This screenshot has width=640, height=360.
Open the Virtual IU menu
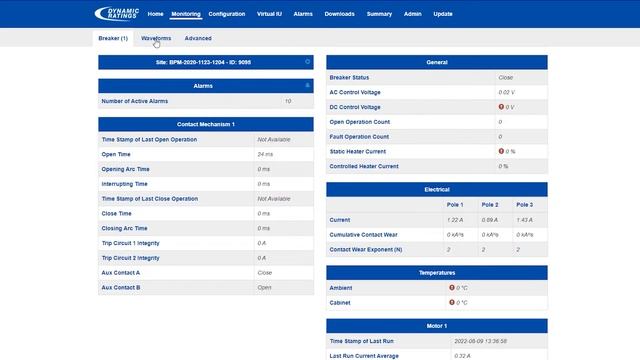[269, 14]
